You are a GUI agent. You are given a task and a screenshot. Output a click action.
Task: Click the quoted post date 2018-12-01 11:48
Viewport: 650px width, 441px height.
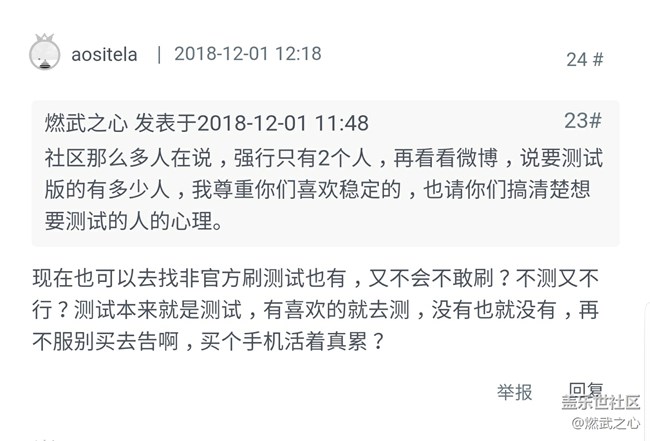coord(283,123)
